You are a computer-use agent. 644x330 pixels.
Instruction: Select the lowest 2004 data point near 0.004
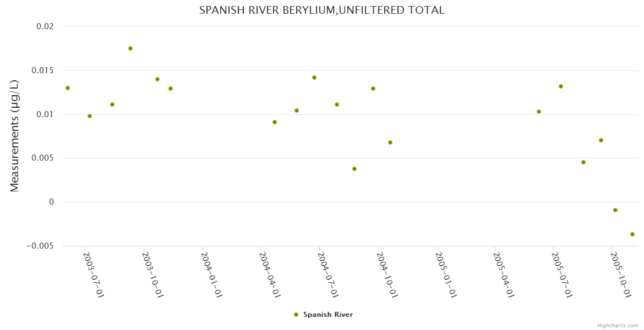[354, 169]
